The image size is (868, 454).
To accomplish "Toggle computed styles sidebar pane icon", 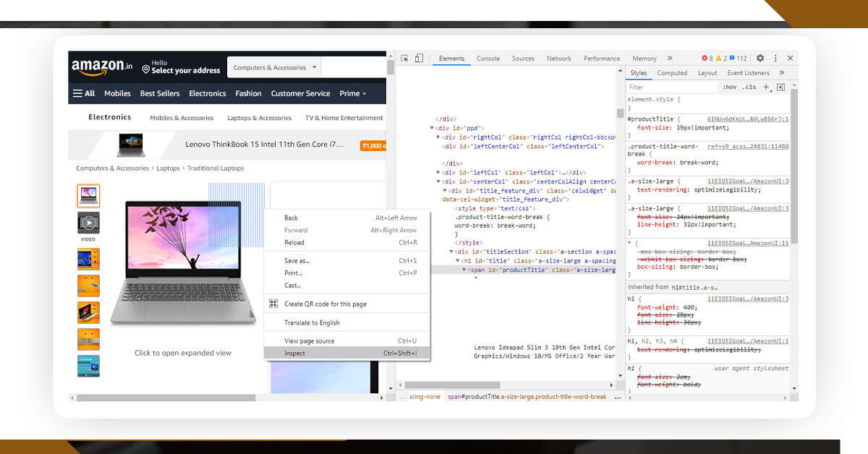I will click(x=780, y=87).
